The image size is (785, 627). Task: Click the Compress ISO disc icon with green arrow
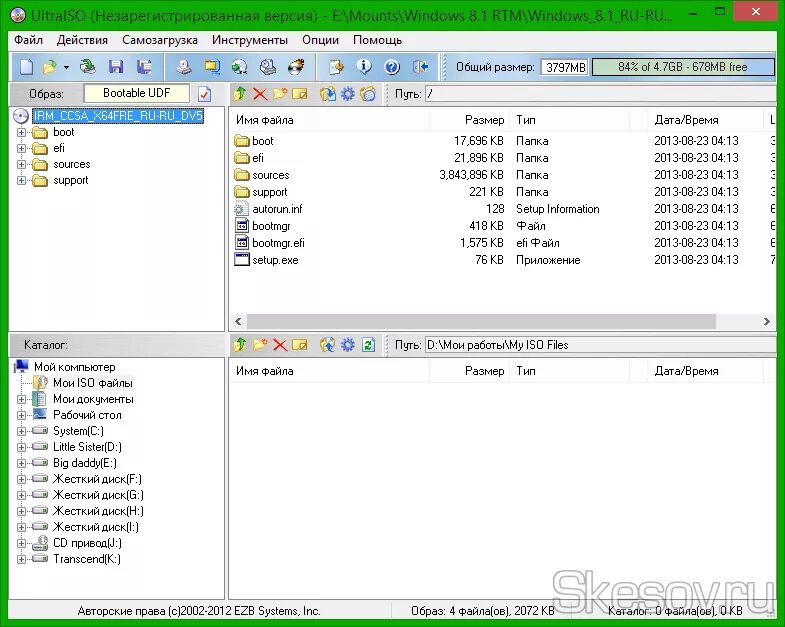[x=240, y=67]
